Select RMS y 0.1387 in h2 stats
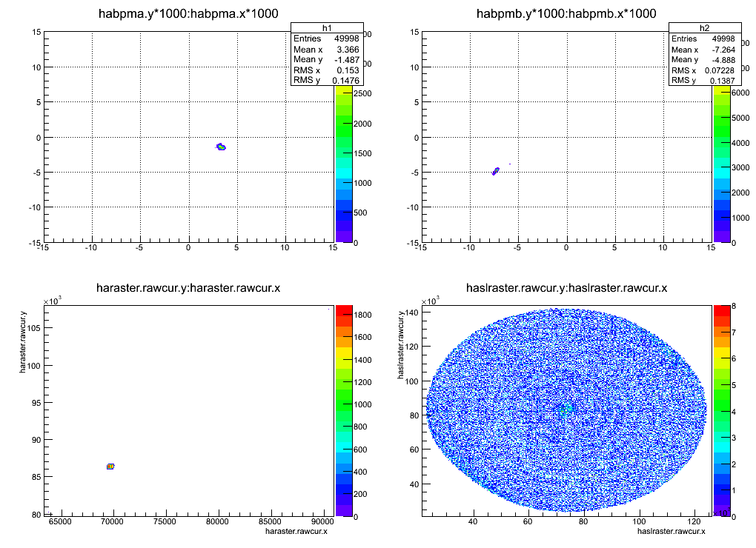 click(x=703, y=81)
